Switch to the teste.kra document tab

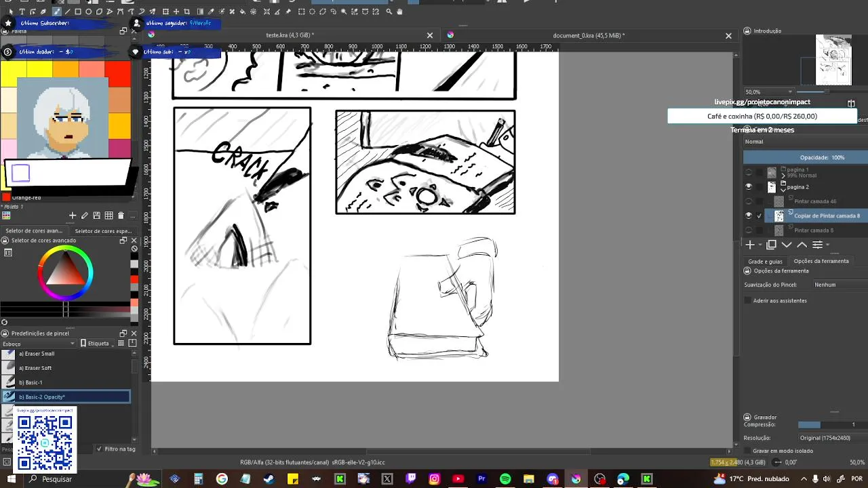click(290, 35)
